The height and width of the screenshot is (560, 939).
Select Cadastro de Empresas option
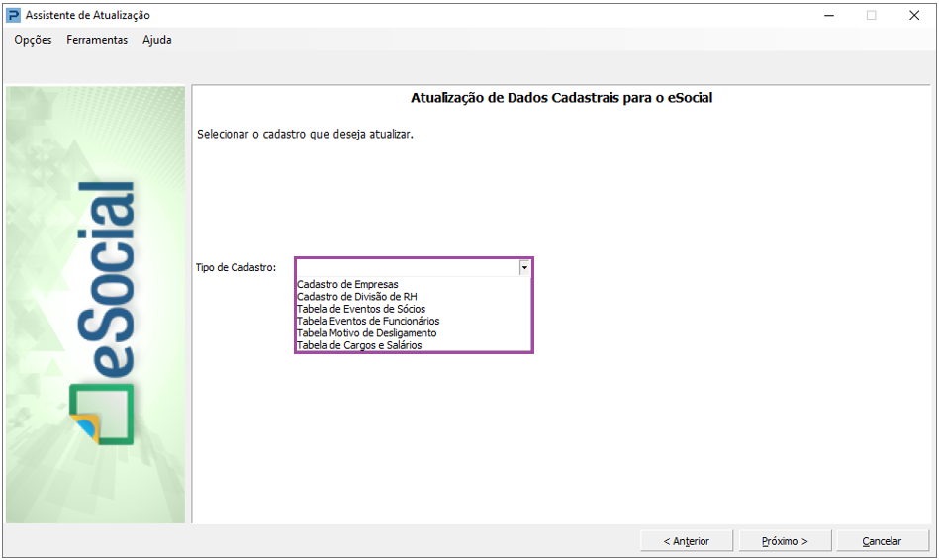click(348, 285)
